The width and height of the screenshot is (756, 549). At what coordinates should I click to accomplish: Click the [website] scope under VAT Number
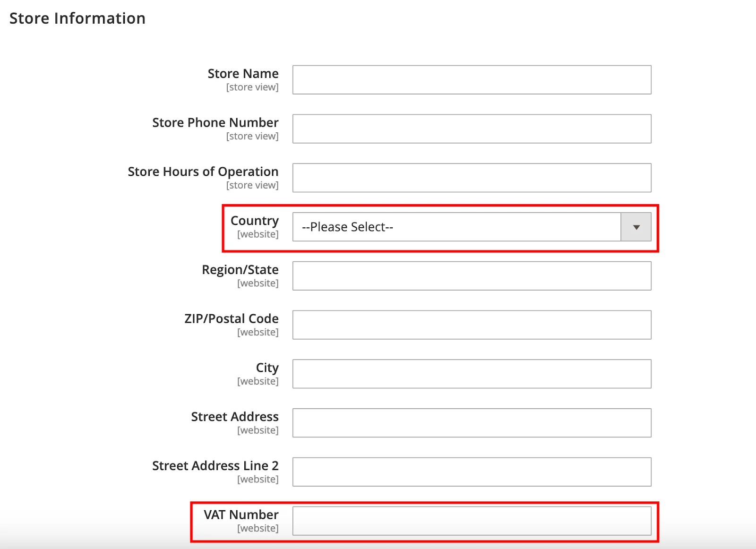(258, 528)
